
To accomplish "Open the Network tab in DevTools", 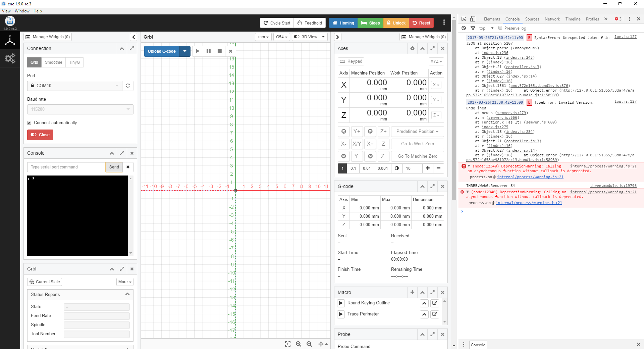I will click(x=552, y=19).
